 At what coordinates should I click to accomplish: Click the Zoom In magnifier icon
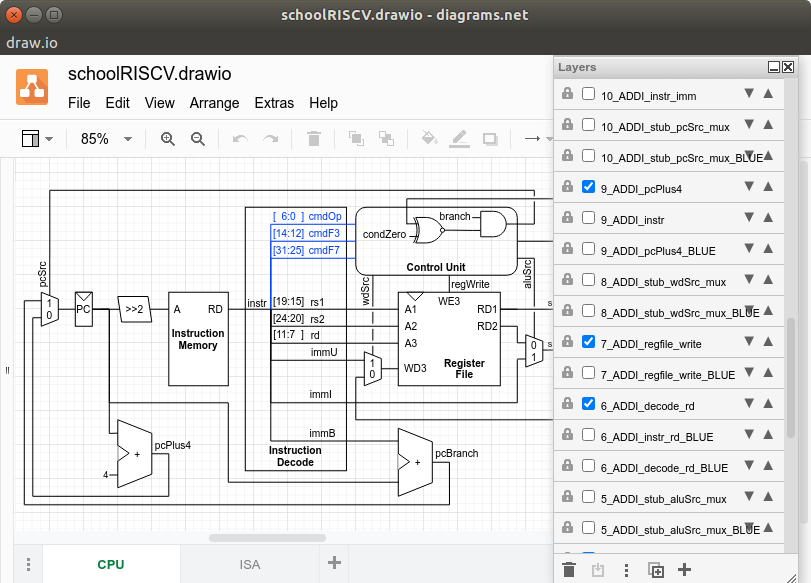tap(168, 138)
